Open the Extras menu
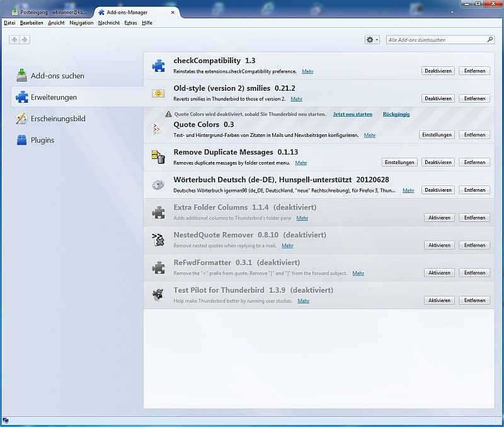This screenshot has width=504, height=427. (130, 23)
